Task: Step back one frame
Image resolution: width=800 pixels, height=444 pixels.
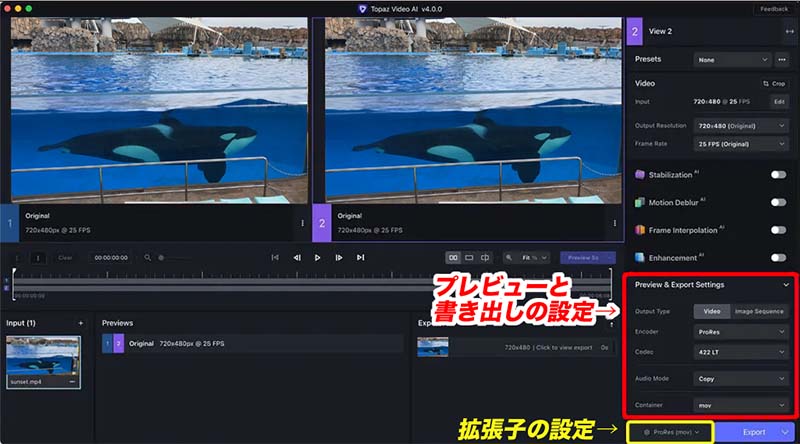Action: [x=297, y=258]
